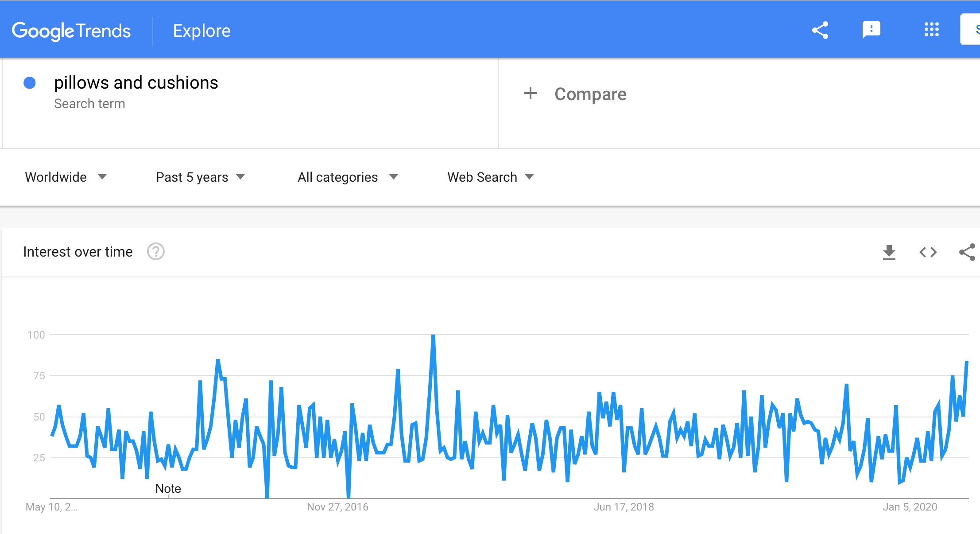The image size is (980, 534).
Task: Open help for Interest over time
Action: (156, 252)
